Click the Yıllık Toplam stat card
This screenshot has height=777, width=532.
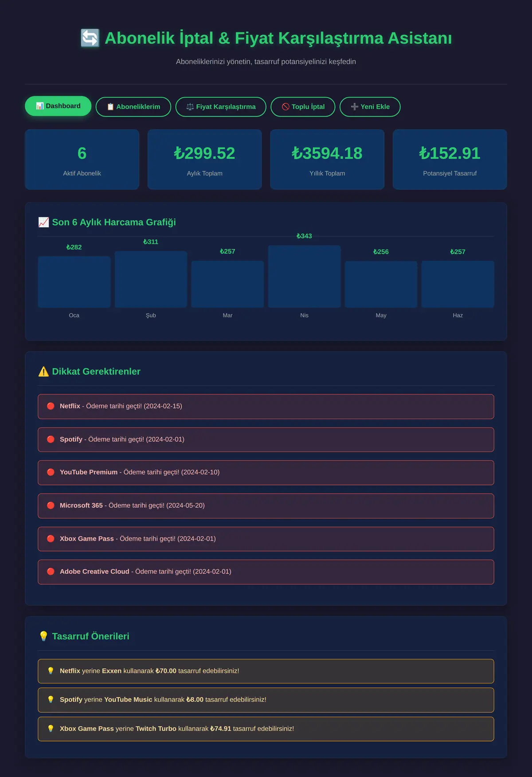click(327, 160)
